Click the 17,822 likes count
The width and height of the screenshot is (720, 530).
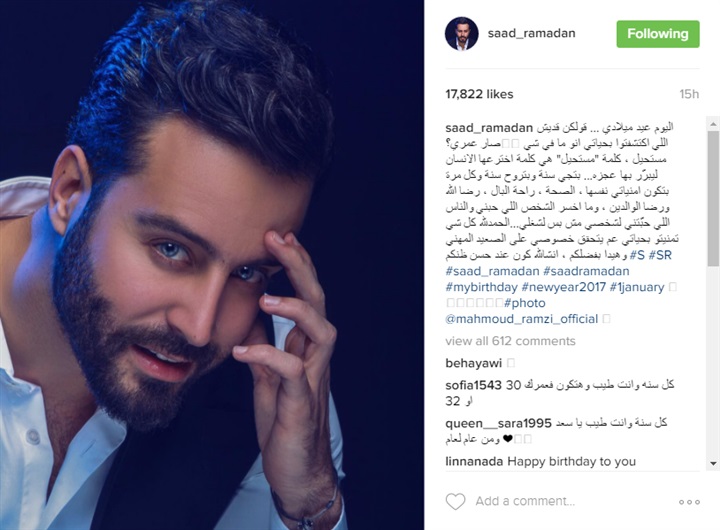tap(479, 94)
